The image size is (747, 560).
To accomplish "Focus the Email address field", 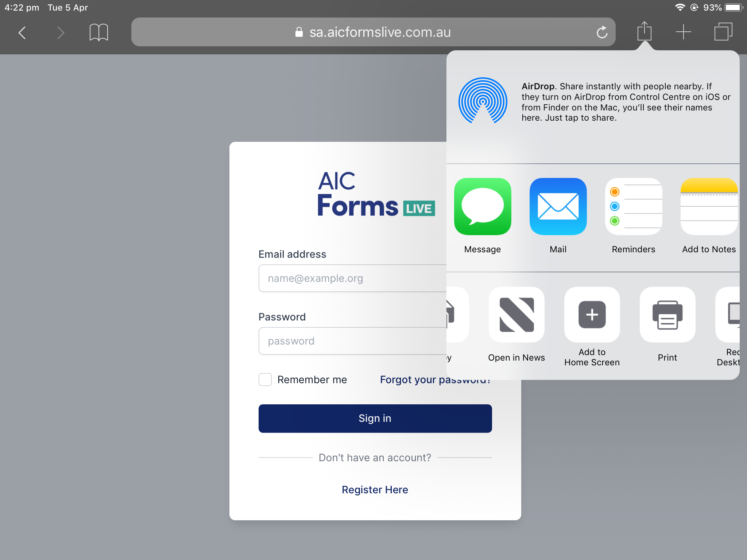I will click(x=353, y=278).
